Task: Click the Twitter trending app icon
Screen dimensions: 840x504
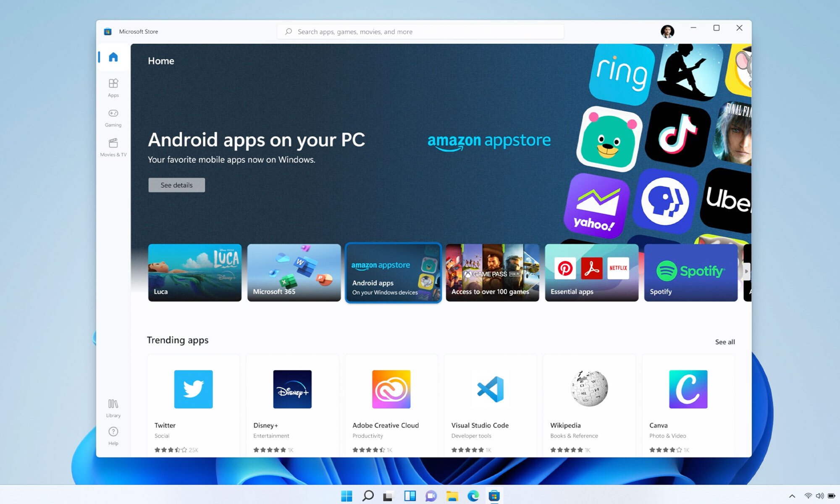Action: (x=193, y=389)
